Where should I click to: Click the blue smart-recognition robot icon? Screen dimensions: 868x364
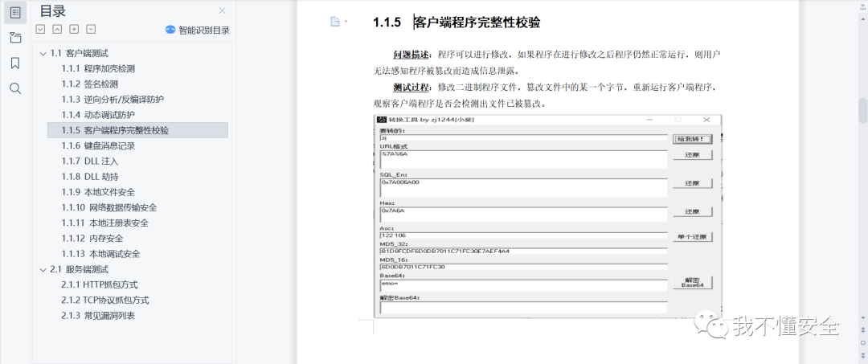170,30
